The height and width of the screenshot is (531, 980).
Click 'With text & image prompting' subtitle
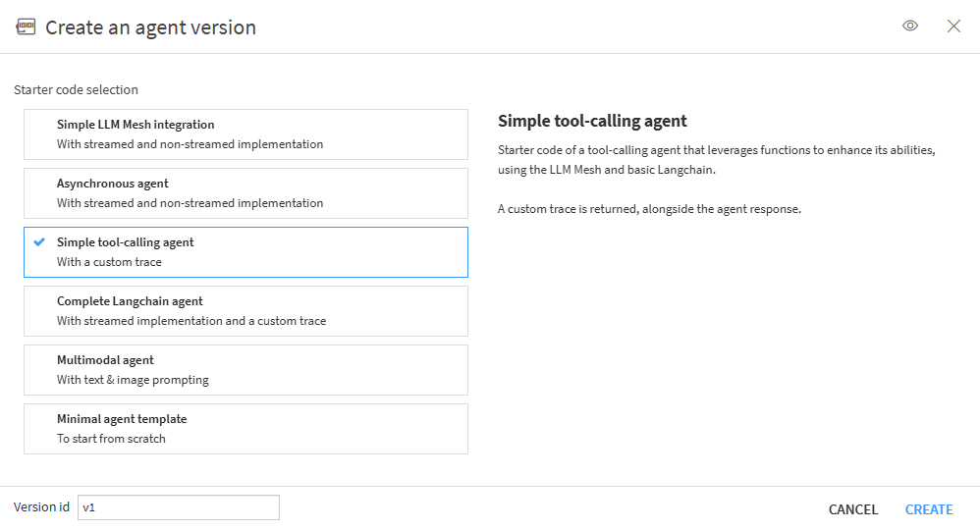pyautogui.click(x=133, y=380)
